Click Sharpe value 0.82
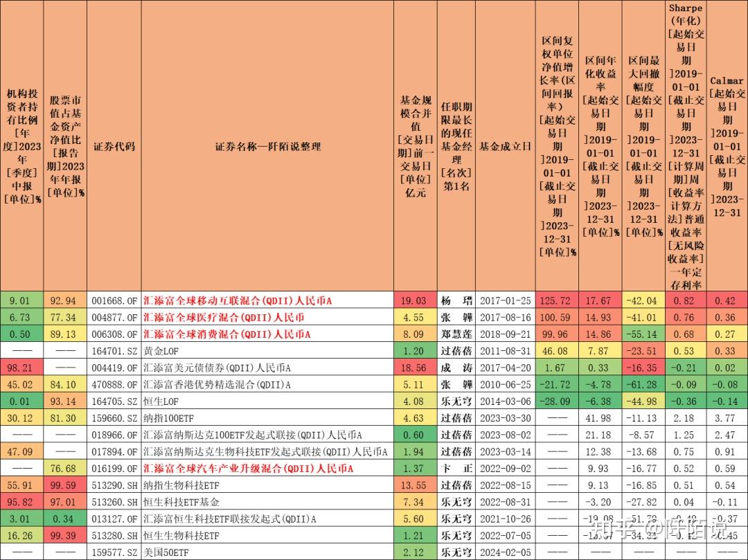Screen dimensions: 748x560 click(x=685, y=300)
